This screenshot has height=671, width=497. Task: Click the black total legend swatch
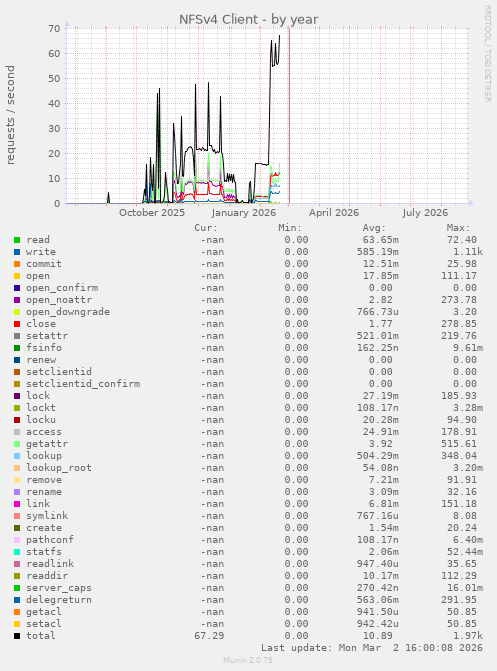coord(17,636)
